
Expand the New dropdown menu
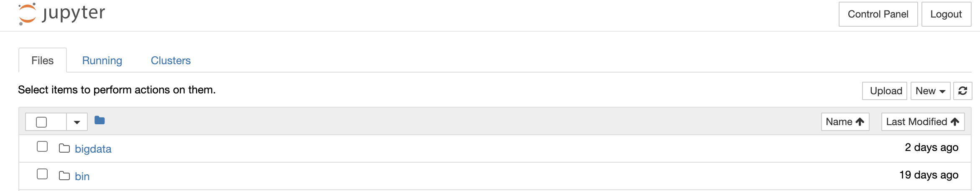tap(930, 91)
